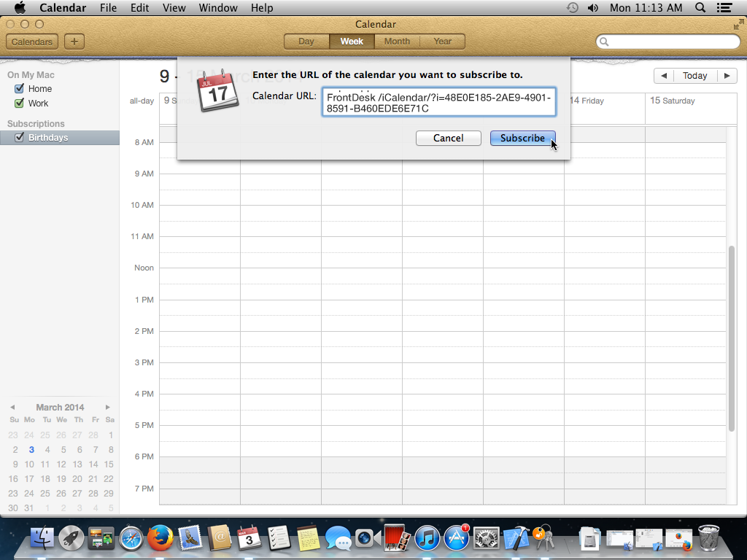Open the Help menu

point(262,7)
